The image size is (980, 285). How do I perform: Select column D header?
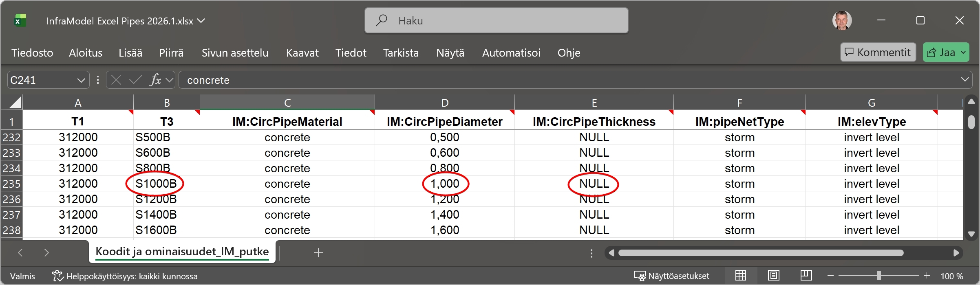point(445,103)
